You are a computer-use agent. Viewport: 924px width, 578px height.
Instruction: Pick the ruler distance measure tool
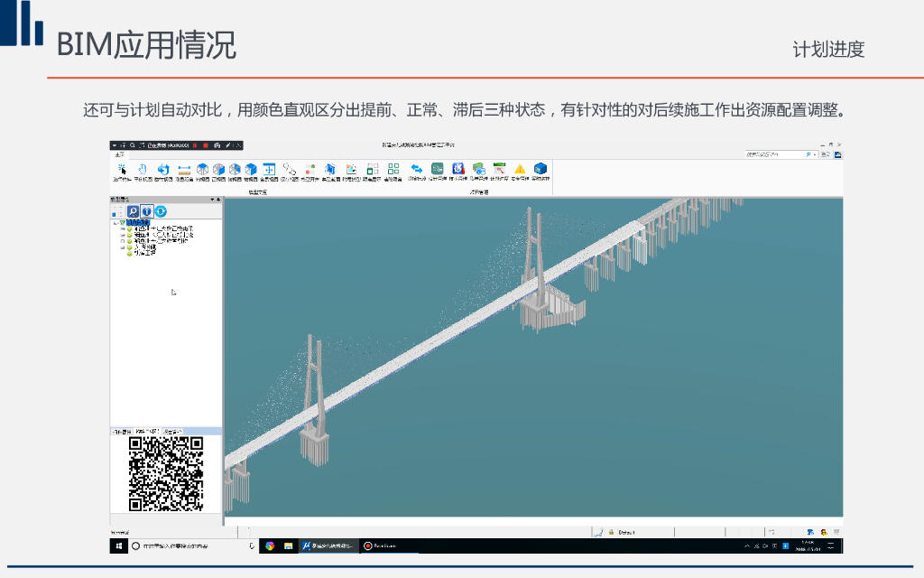coord(184,169)
